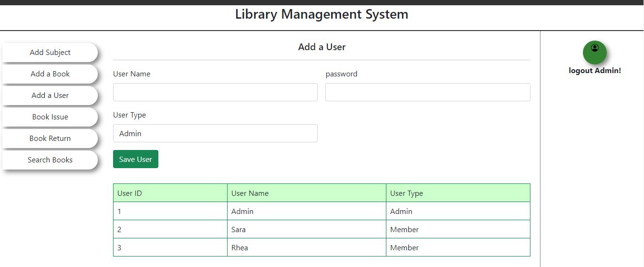Click the User Name table column header

click(306, 193)
